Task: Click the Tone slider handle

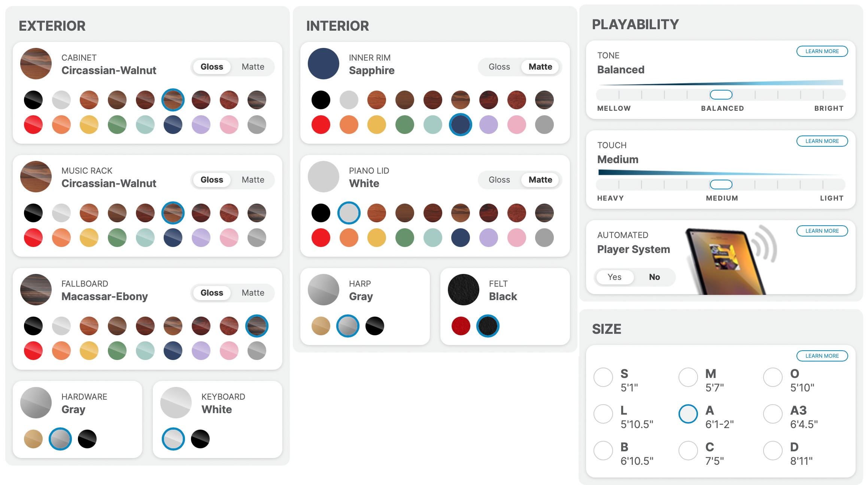Action: click(721, 95)
